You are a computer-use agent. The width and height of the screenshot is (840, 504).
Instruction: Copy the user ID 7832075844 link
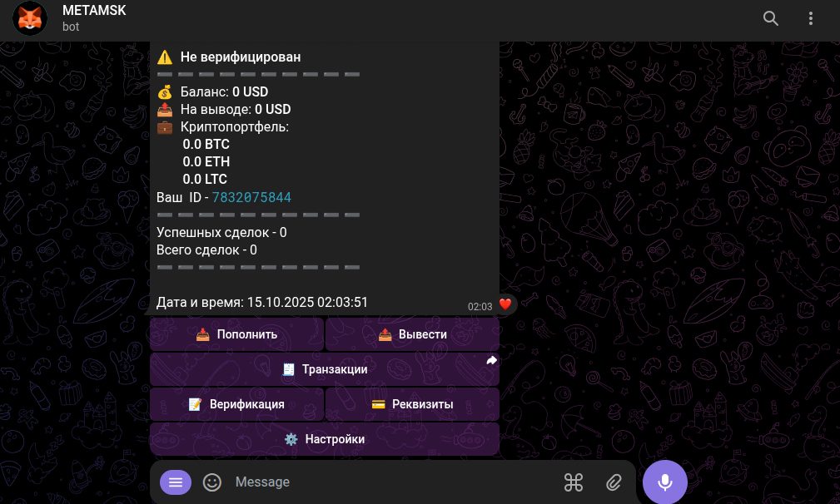[x=251, y=197]
